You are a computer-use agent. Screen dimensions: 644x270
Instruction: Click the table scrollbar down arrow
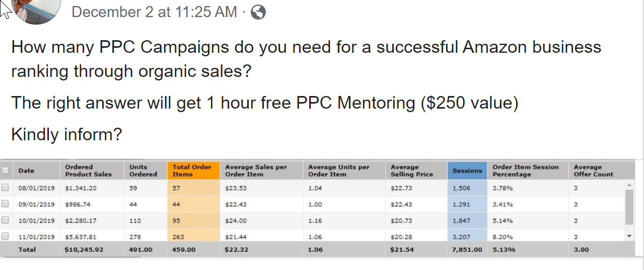coord(629,235)
